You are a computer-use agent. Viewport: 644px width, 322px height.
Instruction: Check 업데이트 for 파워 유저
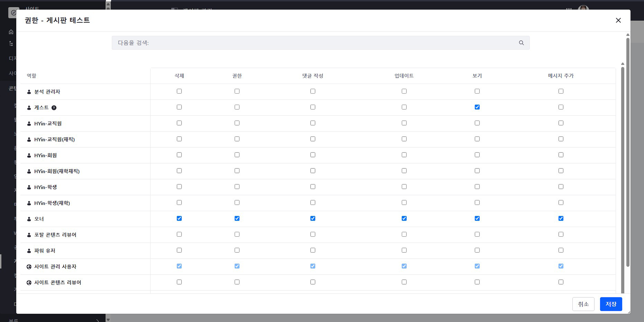pos(404,250)
